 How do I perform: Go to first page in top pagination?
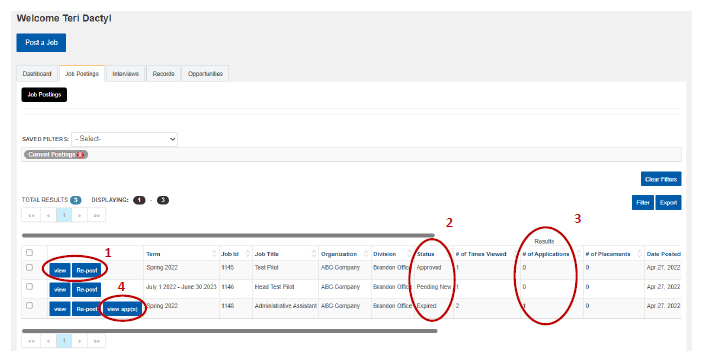coord(31,215)
